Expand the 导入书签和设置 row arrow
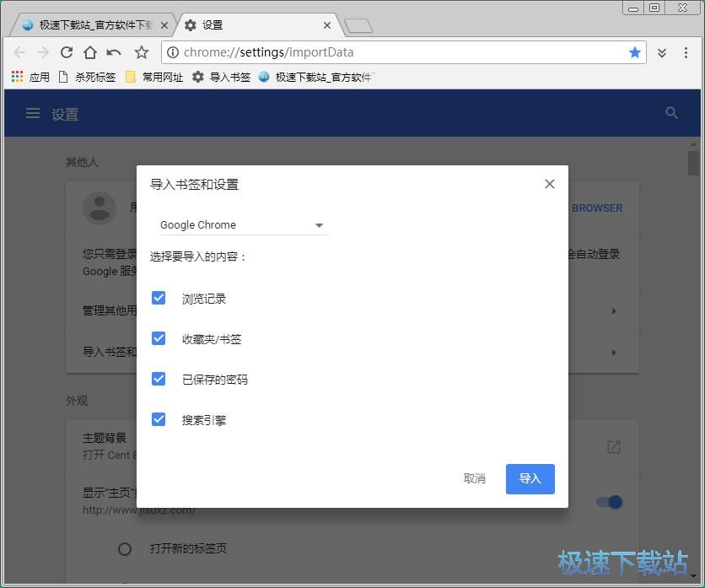The height and width of the screenshot is (588, 705). [614, 353]
